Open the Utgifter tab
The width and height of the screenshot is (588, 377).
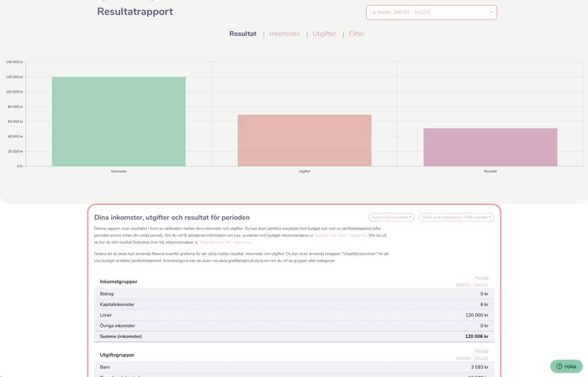coord(324,34)
